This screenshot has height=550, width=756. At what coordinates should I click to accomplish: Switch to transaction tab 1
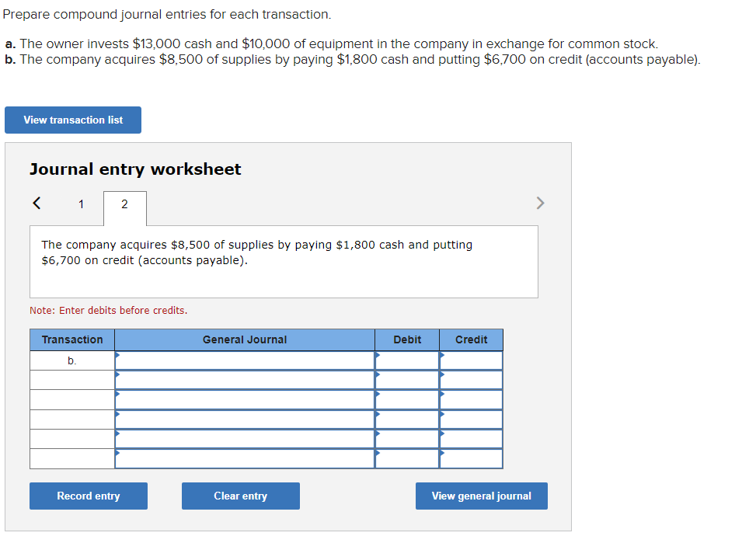[x=80, y=204]
